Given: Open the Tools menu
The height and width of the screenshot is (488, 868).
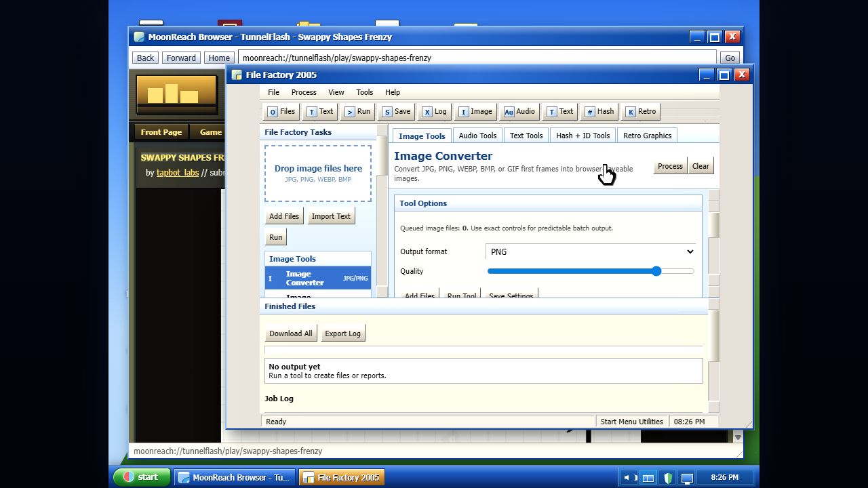Looking at the screenshot, I should tap(365, 92).
